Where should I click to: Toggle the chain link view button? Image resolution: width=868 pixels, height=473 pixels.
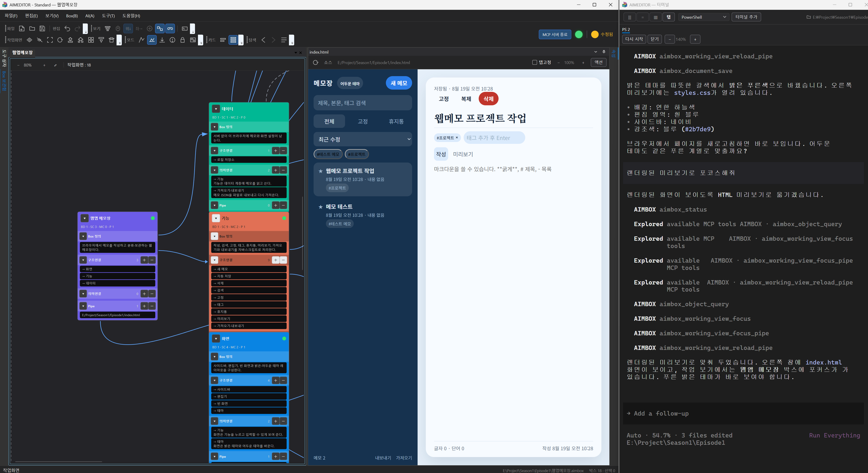pyautogui.click(x=170, y=29)
